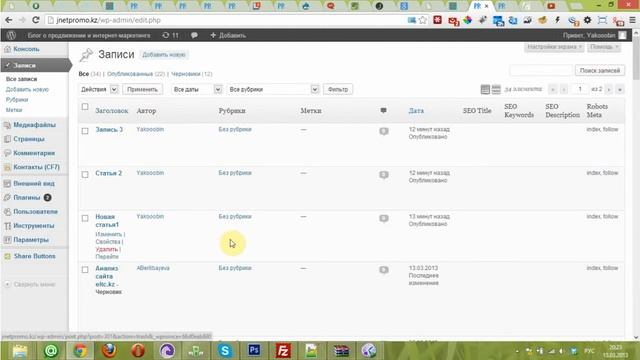Open Метки in the sidebar submenu
Viewport: 640px width, 360px height.
(14, 110)
